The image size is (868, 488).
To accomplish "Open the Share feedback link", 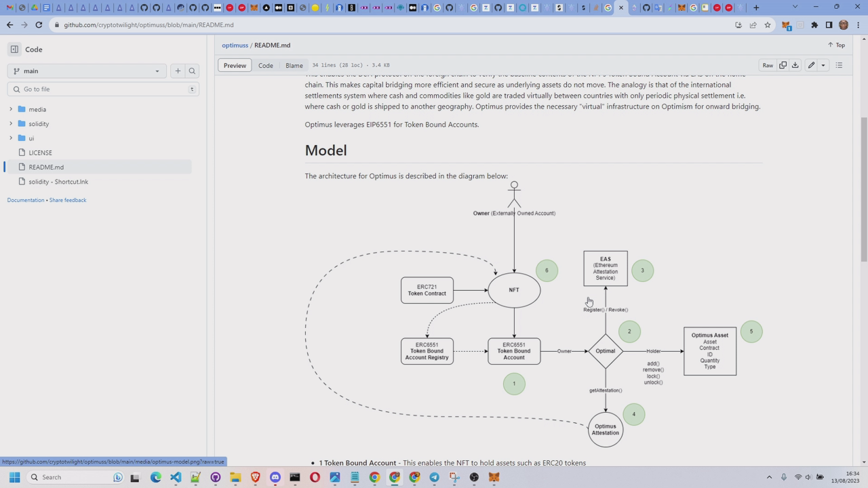I will coord(68,200).
